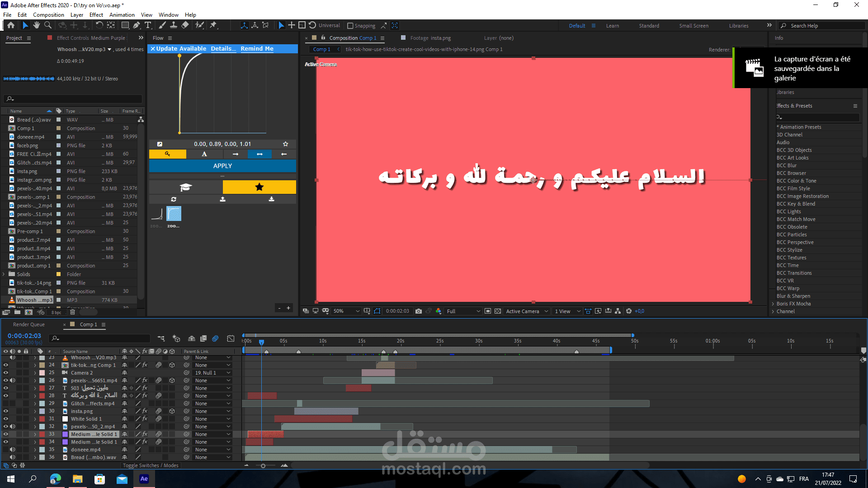Screen dimensions: 868x488
Task: Select the Eraser tool
Action: coord(185,25)
